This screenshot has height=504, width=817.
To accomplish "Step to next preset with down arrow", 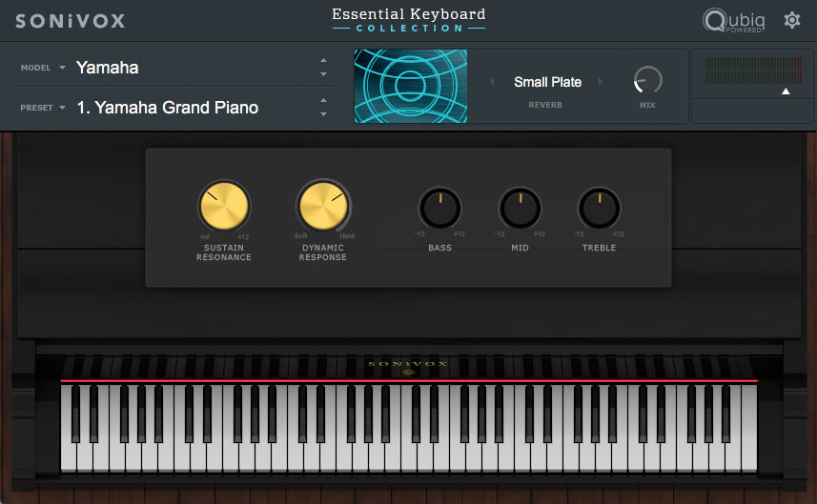I will (323, 114).
